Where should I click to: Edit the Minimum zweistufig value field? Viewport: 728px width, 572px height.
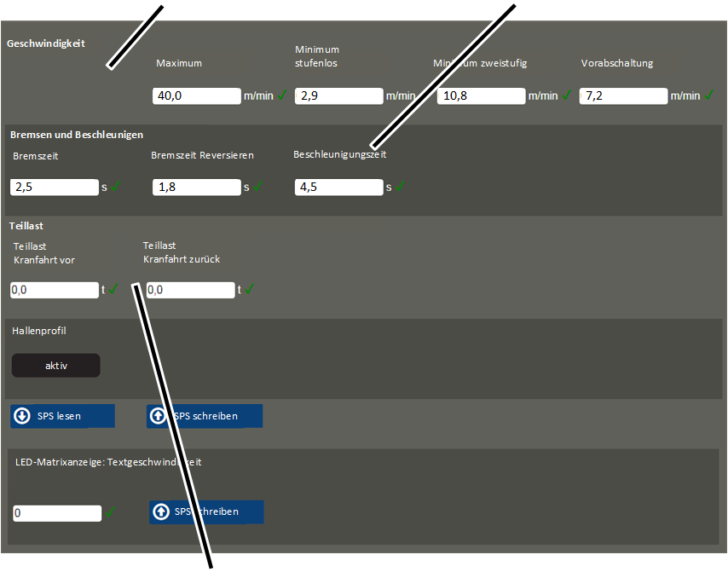click(x=481, y=95)
